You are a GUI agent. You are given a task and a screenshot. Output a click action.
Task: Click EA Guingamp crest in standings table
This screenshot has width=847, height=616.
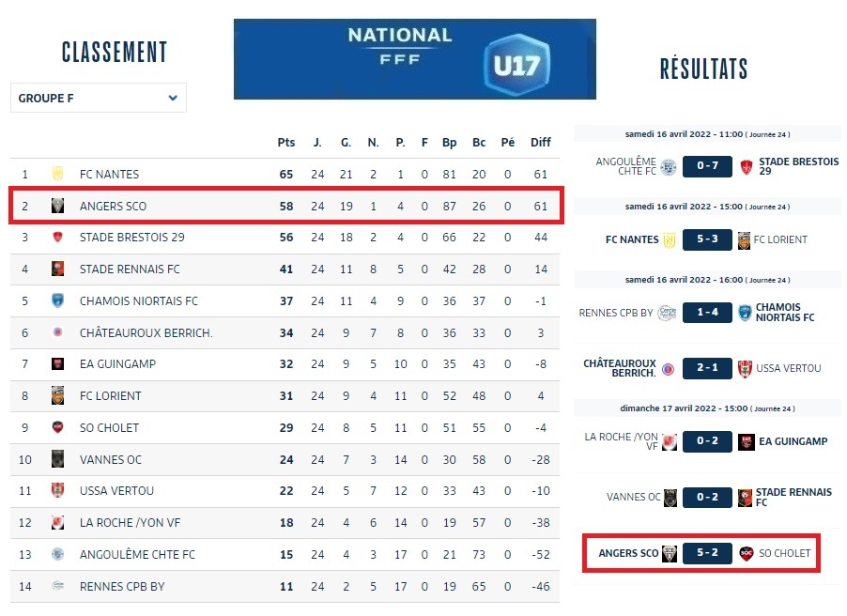click(x=57, y=364)
